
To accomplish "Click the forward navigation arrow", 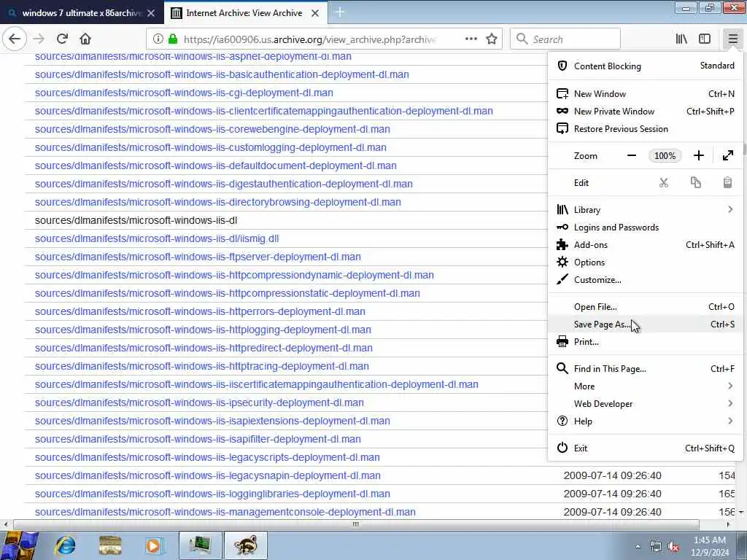I will point(39,39).
